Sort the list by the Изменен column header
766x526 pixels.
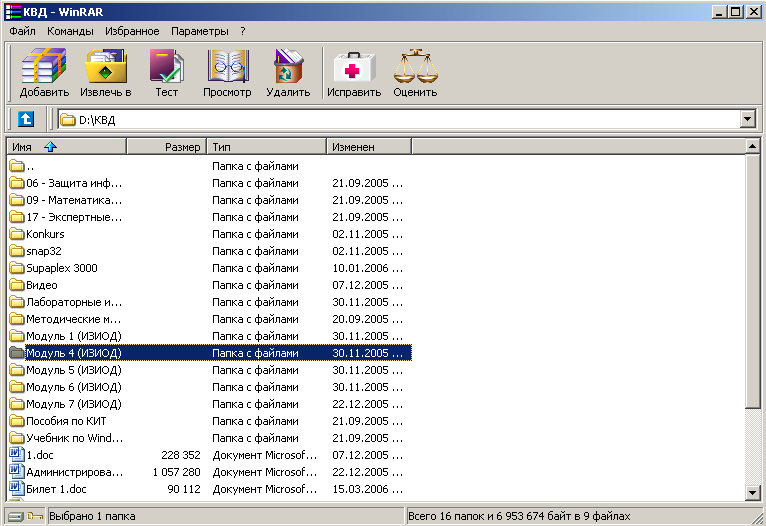point(369,147)
